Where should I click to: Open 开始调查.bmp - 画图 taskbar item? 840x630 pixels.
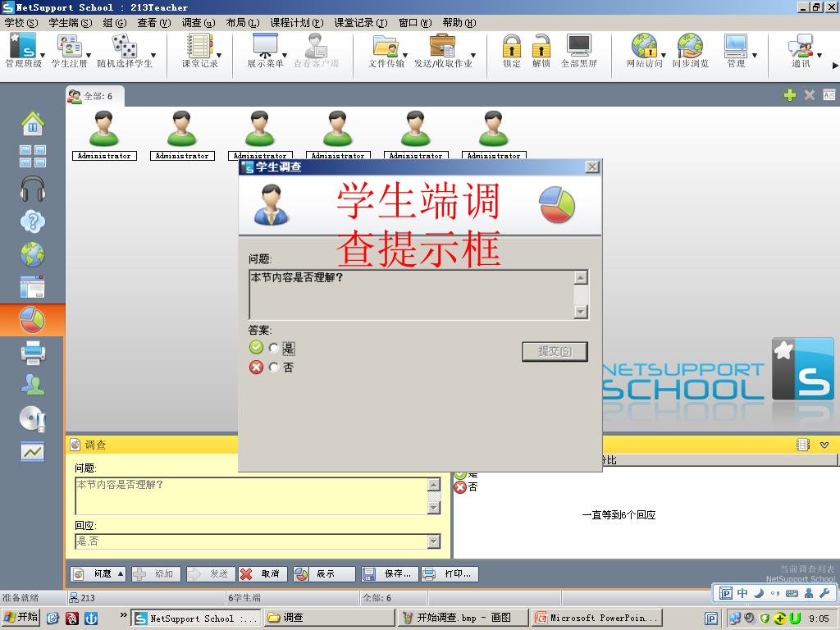462,618
